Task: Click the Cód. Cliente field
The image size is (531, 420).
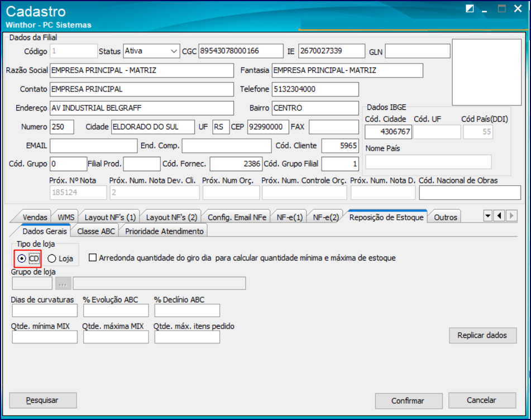Action: click(340, 146)
